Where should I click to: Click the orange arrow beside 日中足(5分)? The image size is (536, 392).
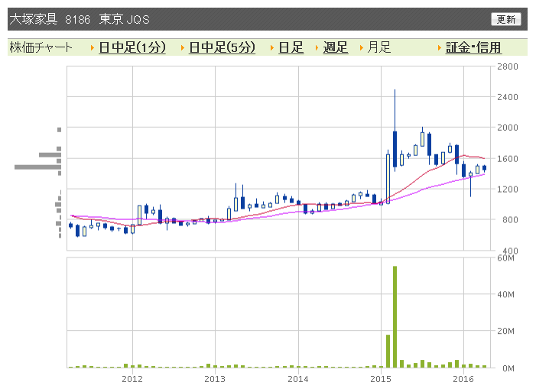(183, 48)
